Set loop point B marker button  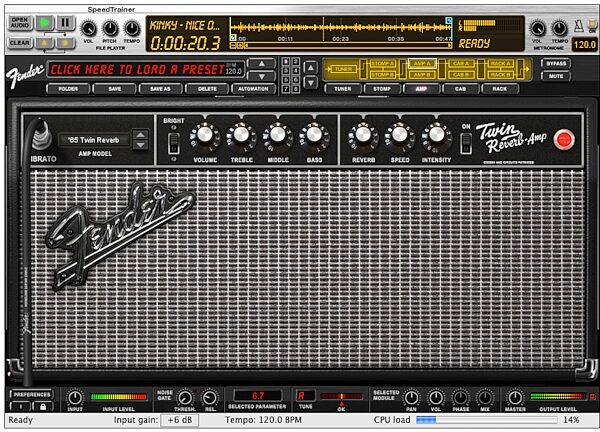65,42
